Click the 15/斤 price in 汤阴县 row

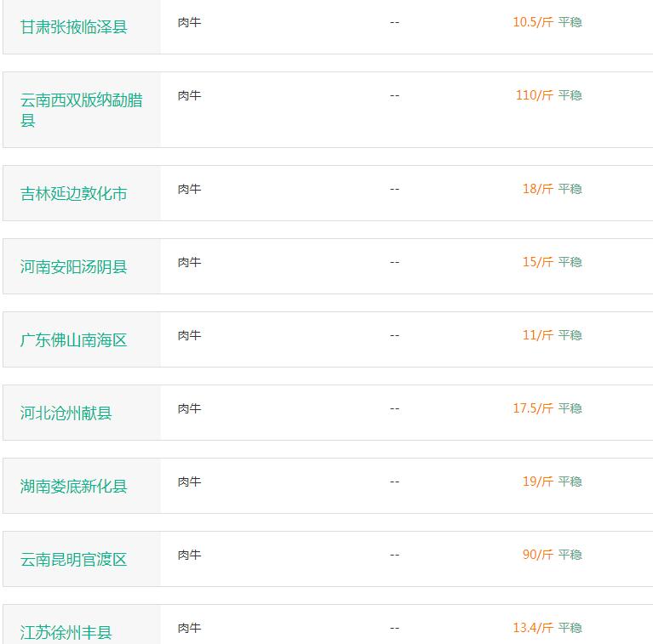coord(538,262)
